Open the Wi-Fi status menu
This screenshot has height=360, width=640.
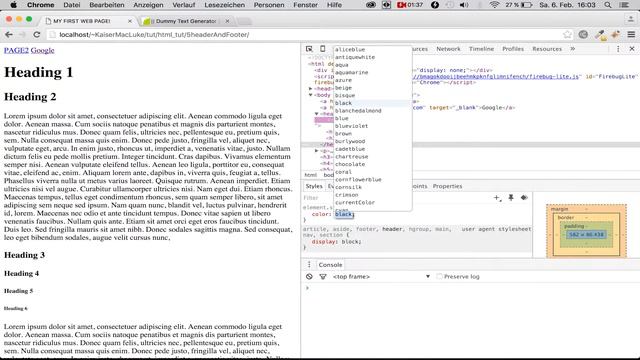494,5
